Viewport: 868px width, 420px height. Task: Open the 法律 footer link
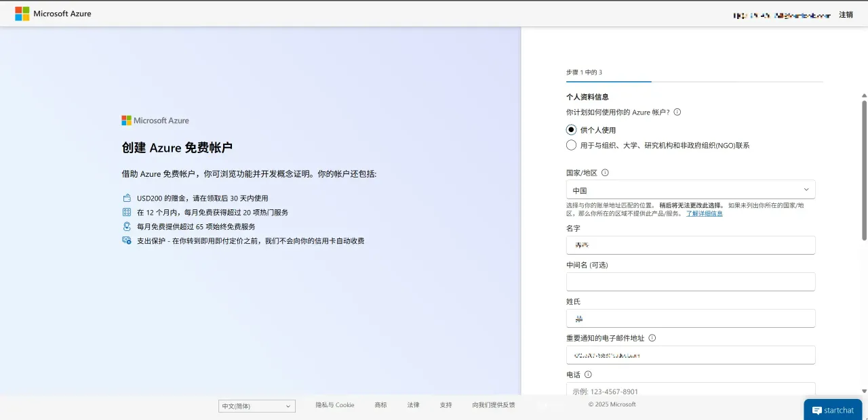coord(413,405)
